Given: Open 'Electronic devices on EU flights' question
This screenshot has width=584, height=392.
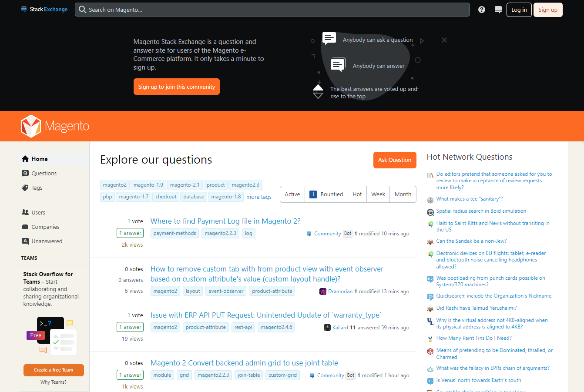Looking at the screenshot, I should click(x=491, y=260).
